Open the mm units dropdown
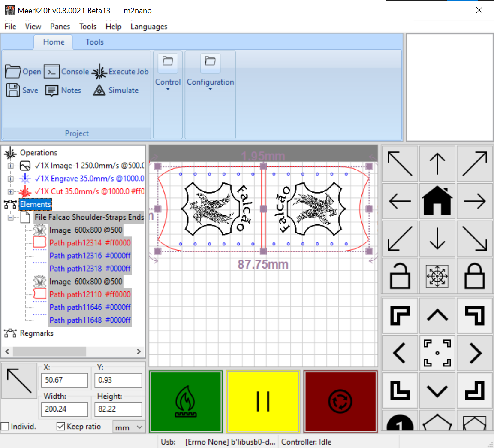The width and height of the screenshot is (494, 448). [128, 427]
